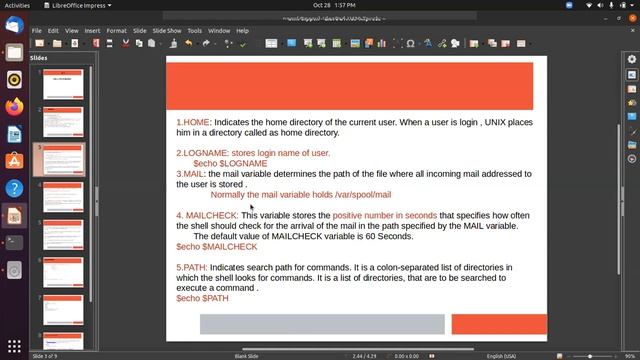Expand the New Slide dropdown arrow
The height and width of the screenshot is (360, 640).
click(482, 44)
